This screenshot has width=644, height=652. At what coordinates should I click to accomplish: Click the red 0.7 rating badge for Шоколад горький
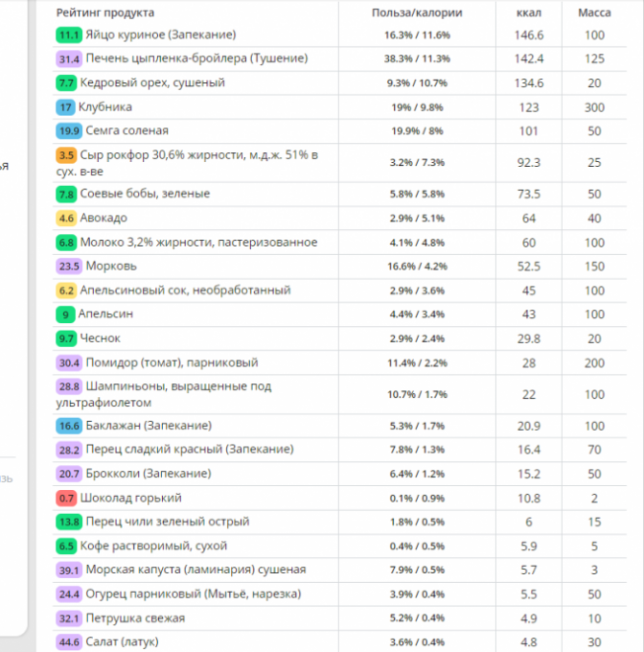tap(67, 499)
